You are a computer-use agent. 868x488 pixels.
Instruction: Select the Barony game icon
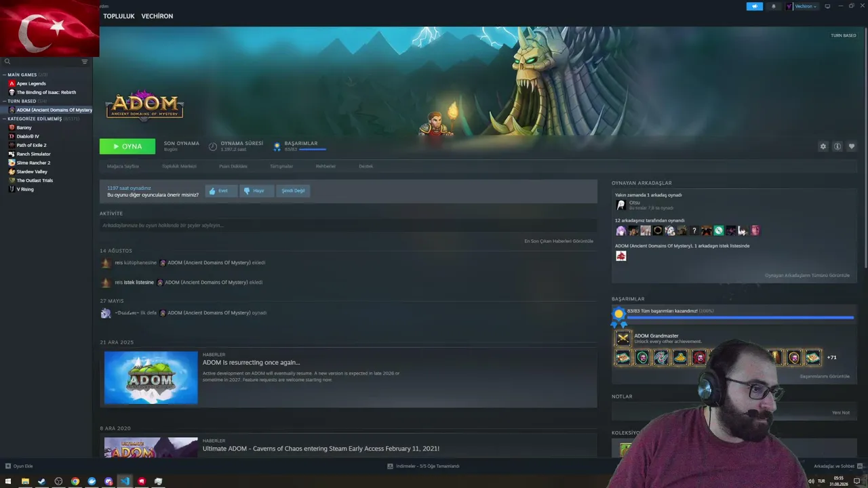(x=12, y=127)
